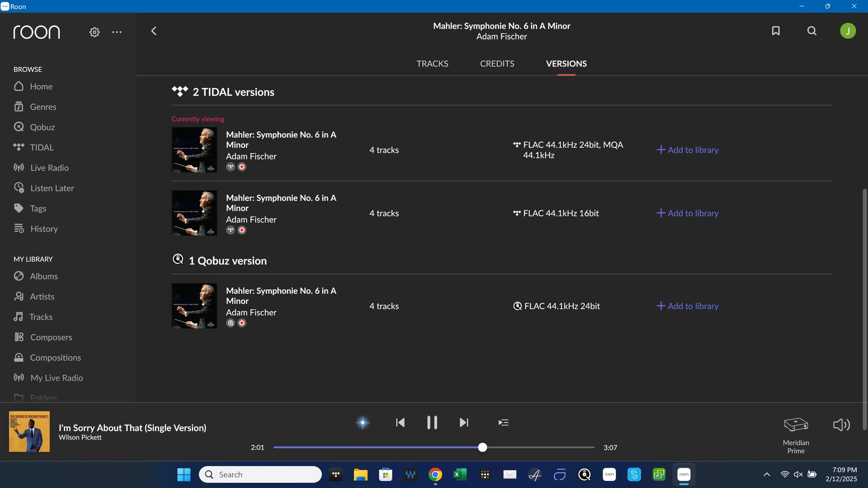Viewport: 868px width, 488px height.
Task: Open search with magnifier icon
Action: click(x=812, y=31)
